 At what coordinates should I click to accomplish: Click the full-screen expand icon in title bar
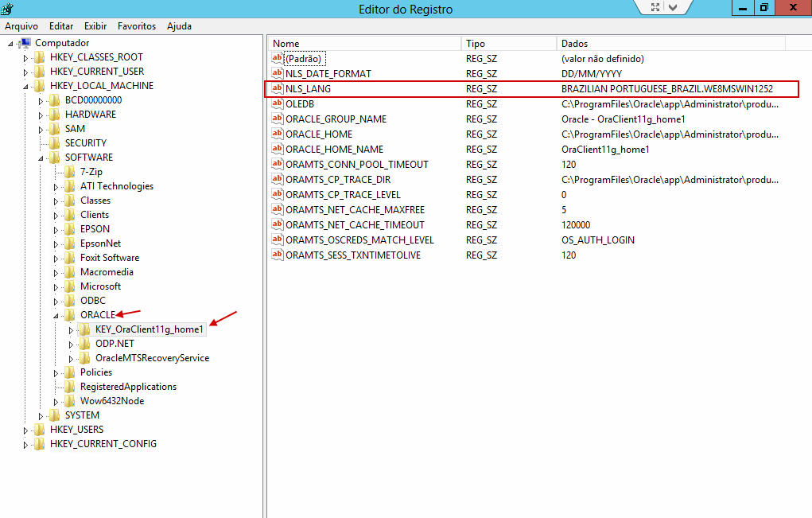pos(655,7)
